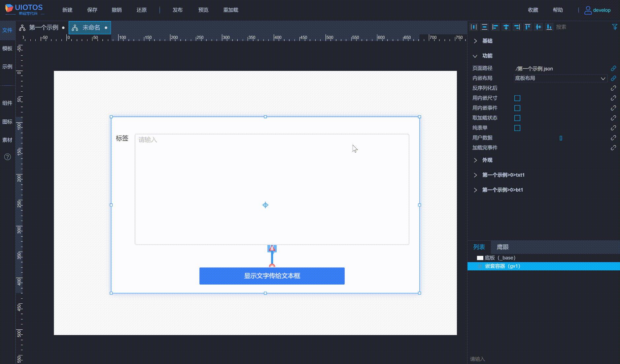Toggle the 纯表单 checkbox
This screenshot has height=364, width=620.
click(x=517, y=128)
